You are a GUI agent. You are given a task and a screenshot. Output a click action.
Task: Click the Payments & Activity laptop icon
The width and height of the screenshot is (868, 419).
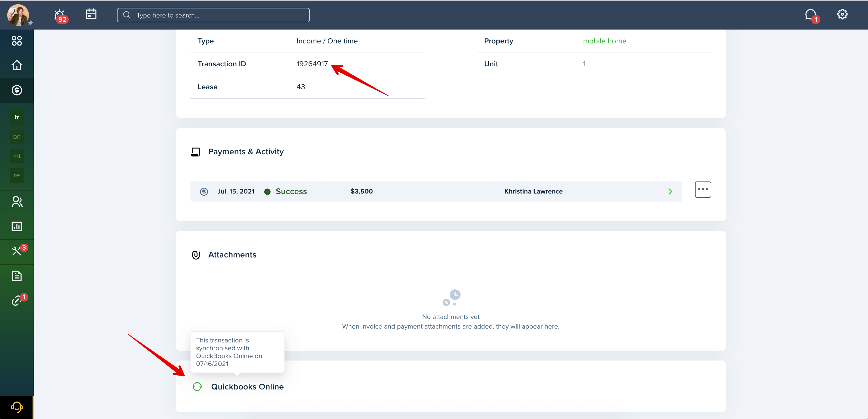(x=195, y=152)
